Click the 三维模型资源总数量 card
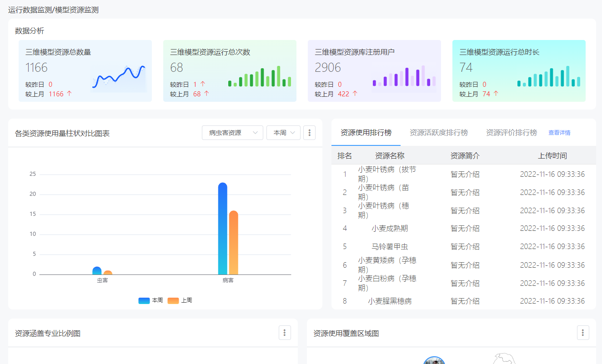The height and width of the screenshot is (364, 602). click(x=85, y=71)
